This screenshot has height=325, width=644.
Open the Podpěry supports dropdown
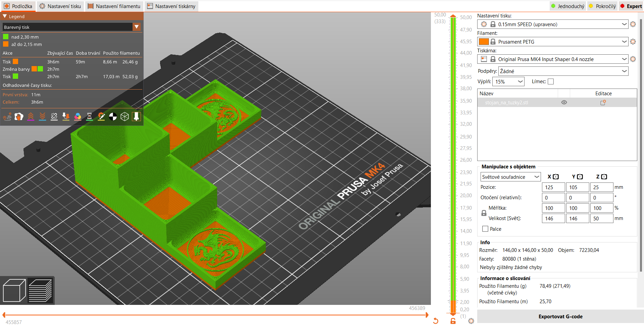coord(563,71)
